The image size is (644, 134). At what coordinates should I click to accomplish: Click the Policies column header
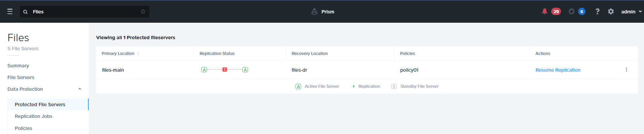[x=407, y=54]
